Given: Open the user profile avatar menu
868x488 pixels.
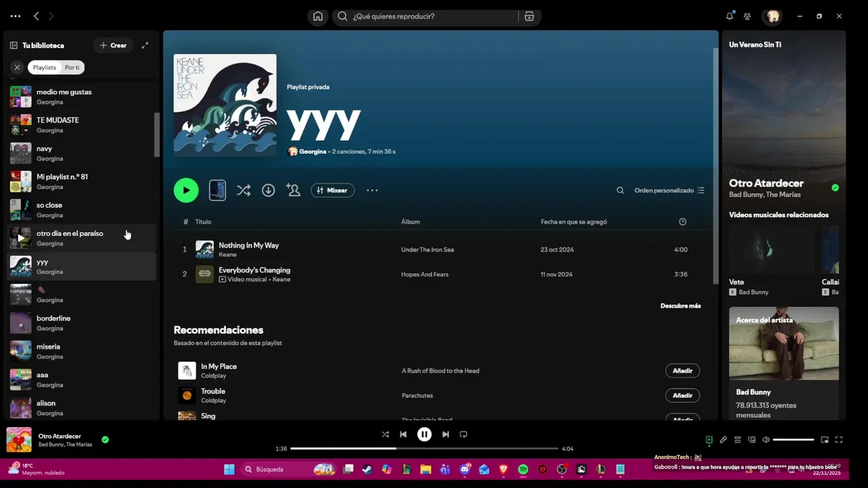Looking at the screenshot, I should click(772, 16).
